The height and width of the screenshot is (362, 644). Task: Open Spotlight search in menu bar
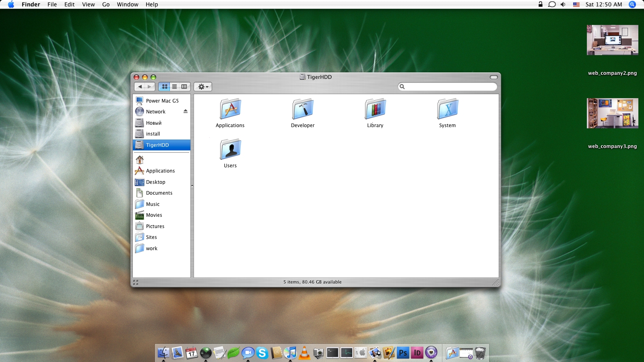click(x=632, y=4)
